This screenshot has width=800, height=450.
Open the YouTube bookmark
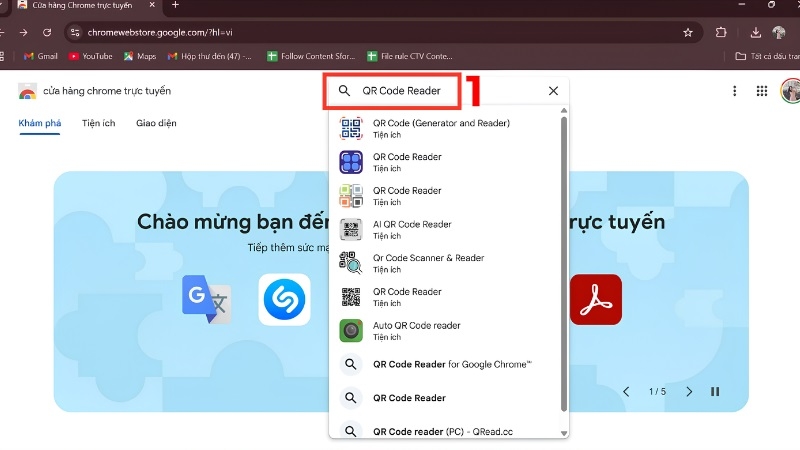pyautogui.click(x=90, y=56)
